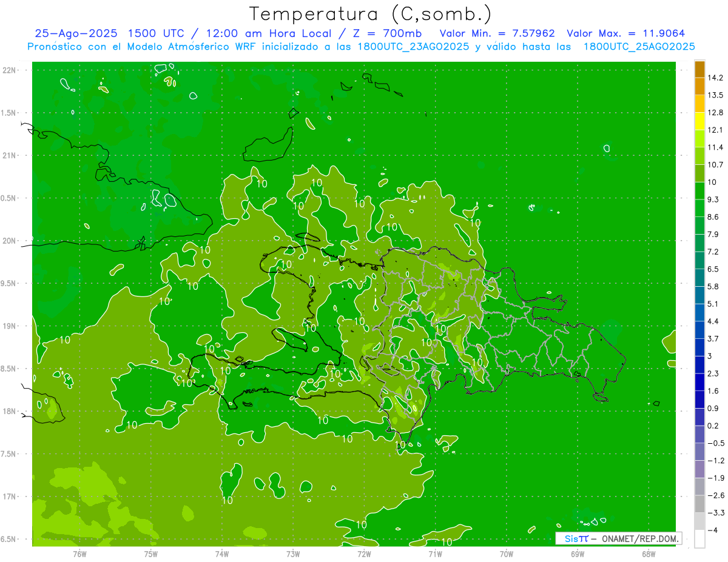Click the "75W" longitude axis label
The width and height of the screenshot is (728, 562).
pyautogui.click(x=151, y=554)
